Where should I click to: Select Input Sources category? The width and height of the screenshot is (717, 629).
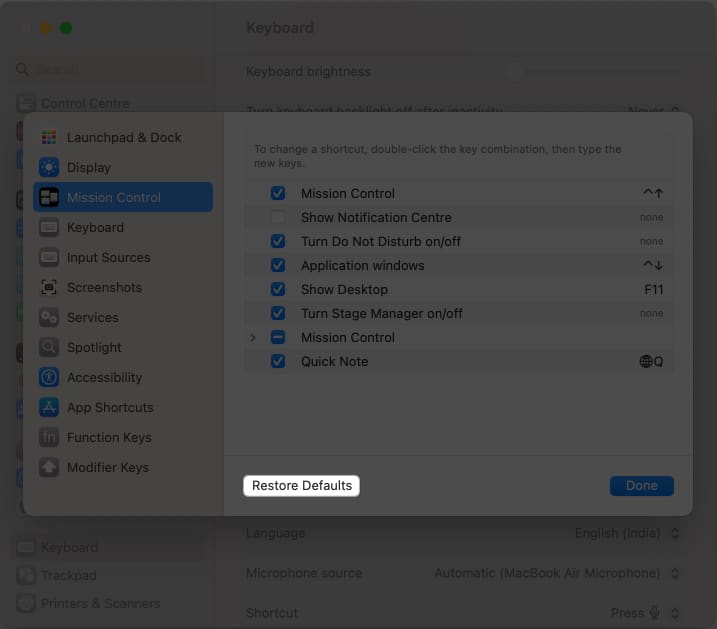[x=123, y=257]
